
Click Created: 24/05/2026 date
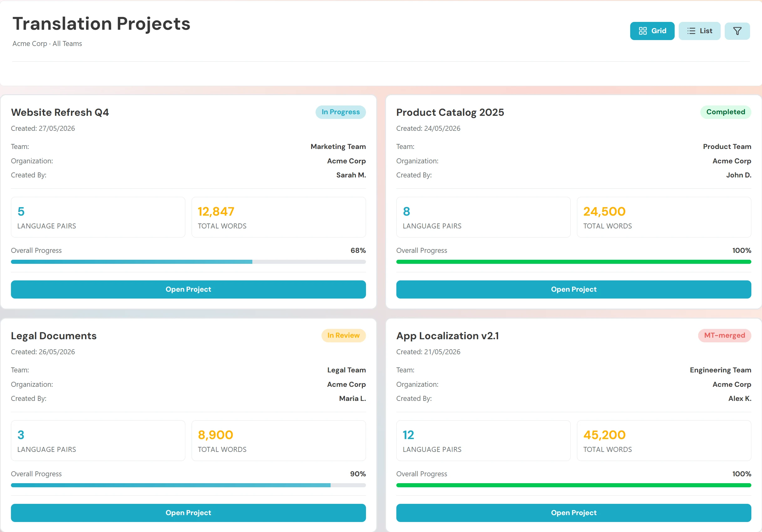click(x=428, y=128)
